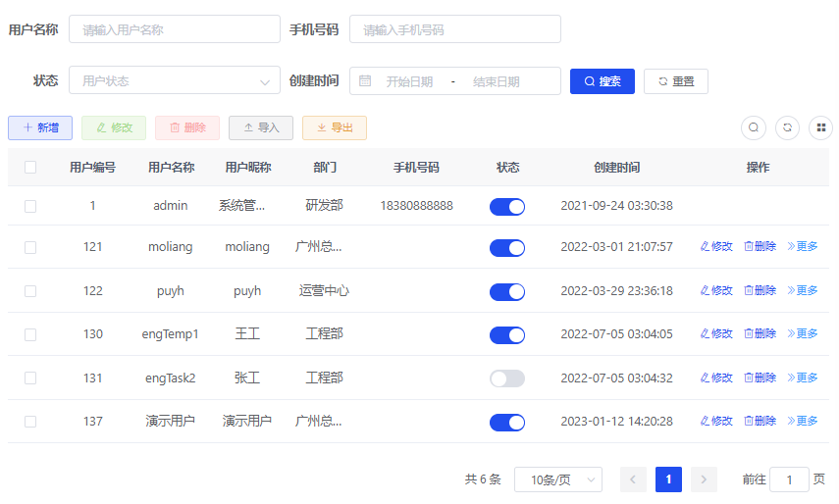Open the 10条/页 page size dropdown
The height and width of the screenshot is (504, 839).
pyautogui.click(x=557, y=479)
